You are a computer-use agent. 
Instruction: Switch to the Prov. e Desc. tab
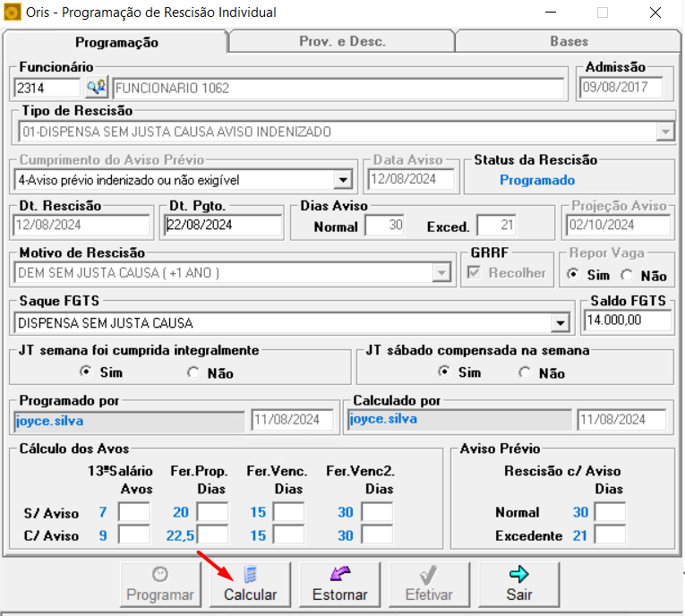pos(341,42)
